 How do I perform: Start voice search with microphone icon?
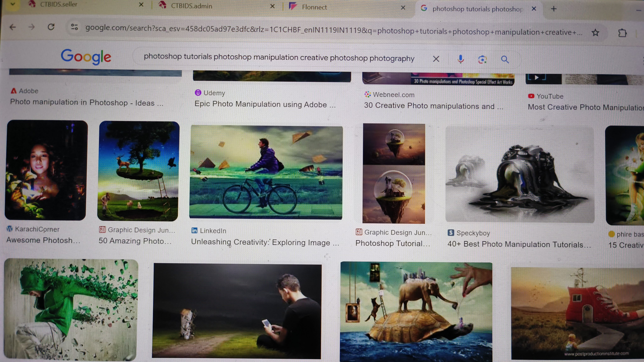coord(461,59)
